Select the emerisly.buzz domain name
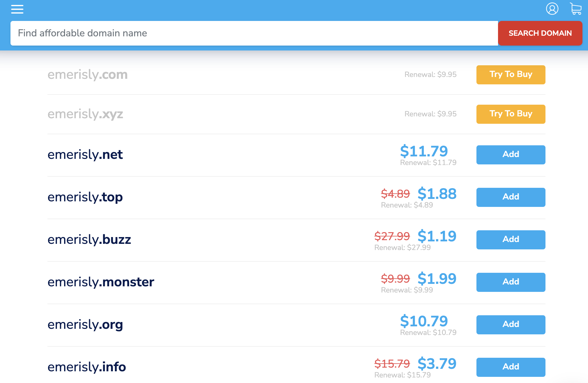 click(89, 240)
